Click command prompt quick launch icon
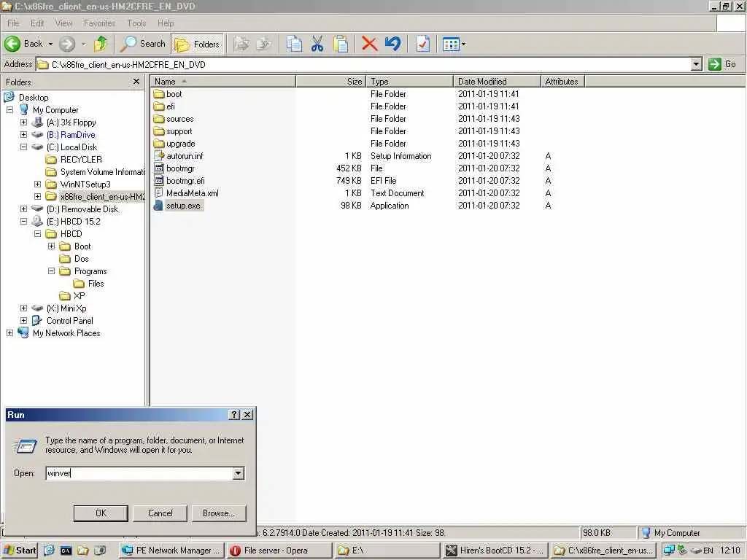The height and width of the screenshot is (560, 747). 66,551
